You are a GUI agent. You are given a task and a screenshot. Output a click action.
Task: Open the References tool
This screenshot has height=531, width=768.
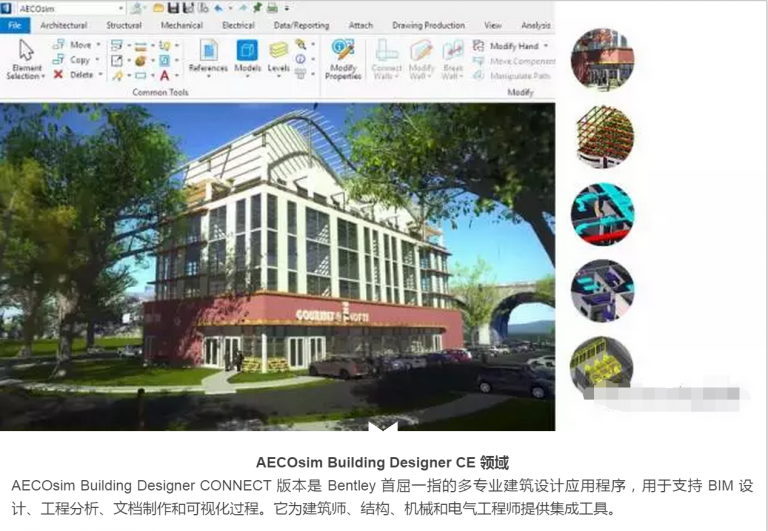click(x=208, y=57)
